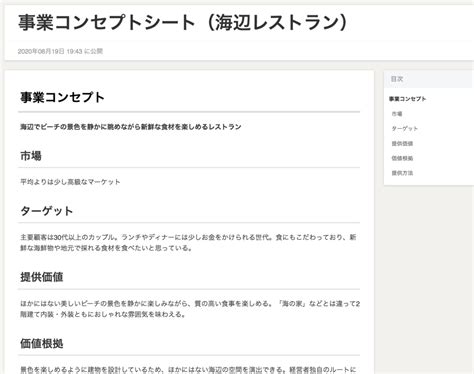Click the text 平均よりは少し高級なマーケット

(70, 182)
